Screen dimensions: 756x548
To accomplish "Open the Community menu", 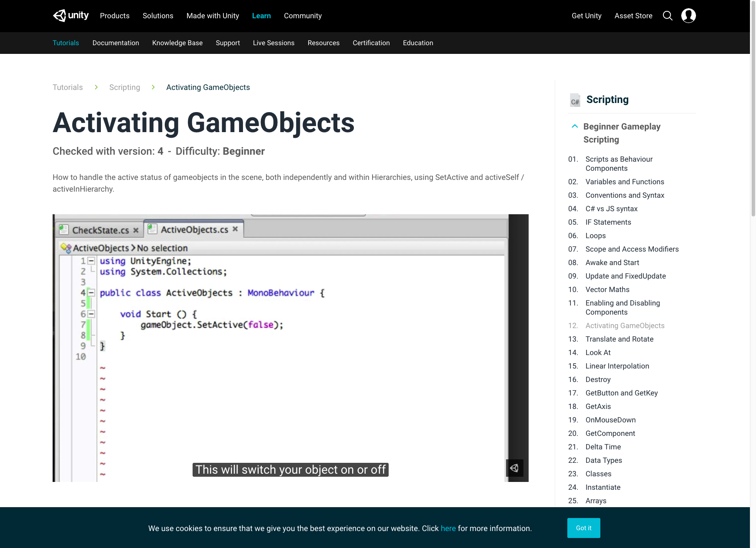I will [x=303, y=16].
